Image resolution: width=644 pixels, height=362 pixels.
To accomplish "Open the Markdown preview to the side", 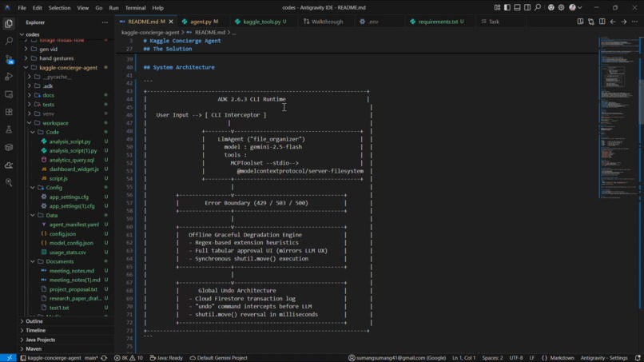I will (580, 22).
